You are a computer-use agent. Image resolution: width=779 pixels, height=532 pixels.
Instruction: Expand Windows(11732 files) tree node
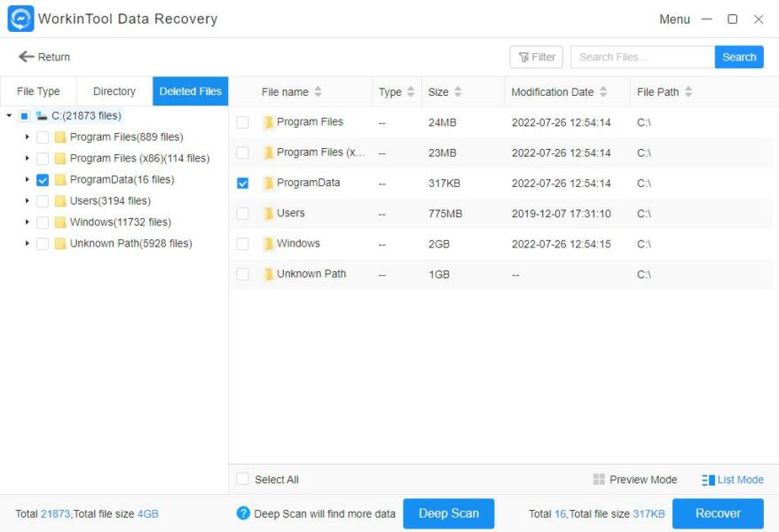pyautogui.click(x=28, y=223)
